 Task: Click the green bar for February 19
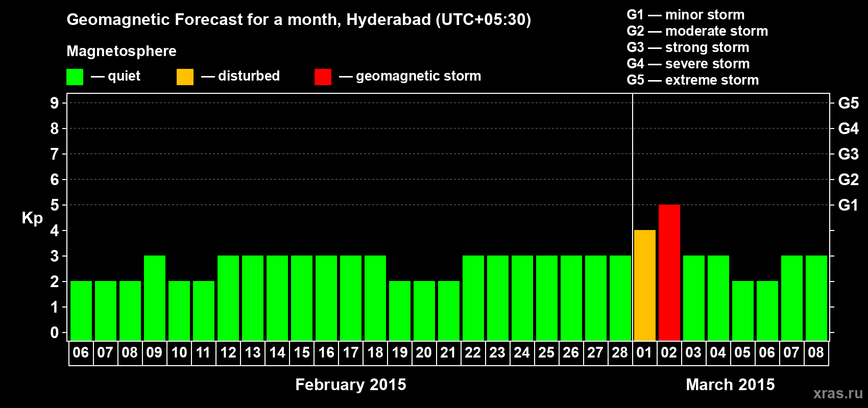[x=399, y=311]
